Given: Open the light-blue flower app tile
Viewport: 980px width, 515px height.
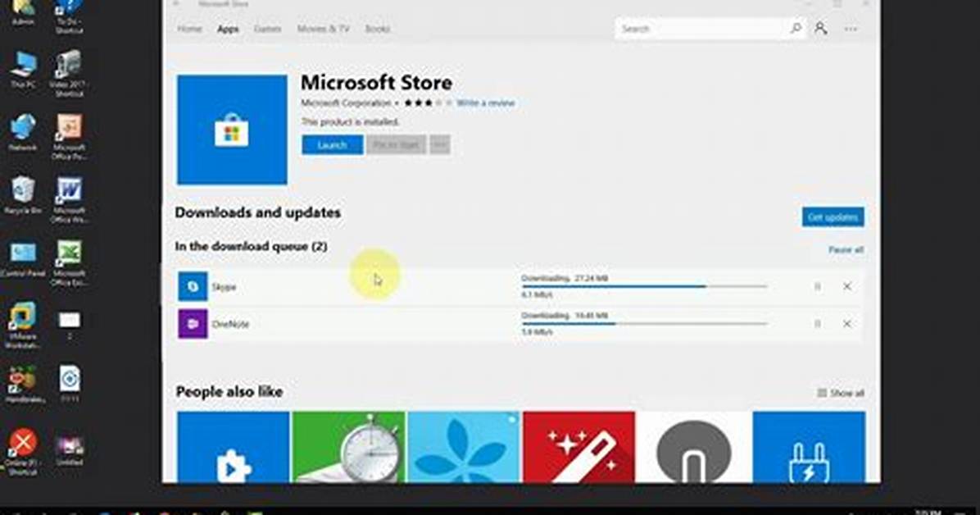Looking at the screenshot, I should click(x=464, y=447).
